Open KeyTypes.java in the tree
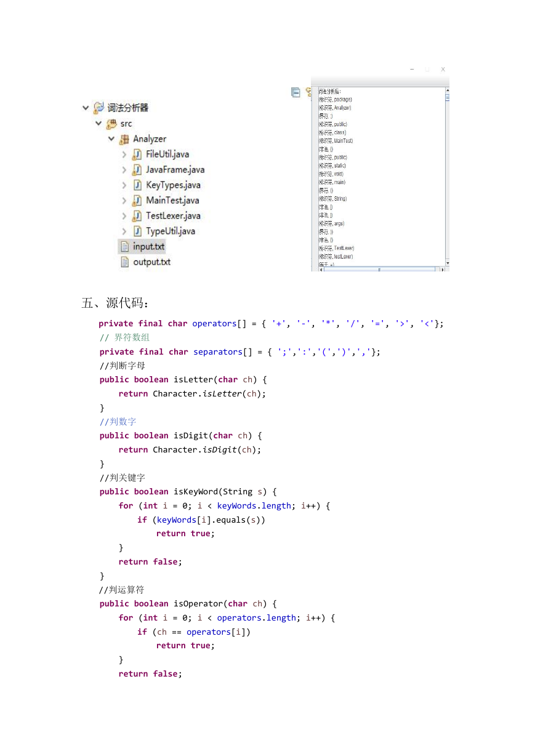Viewport: 535px width, 756px height. click(173, 185)
